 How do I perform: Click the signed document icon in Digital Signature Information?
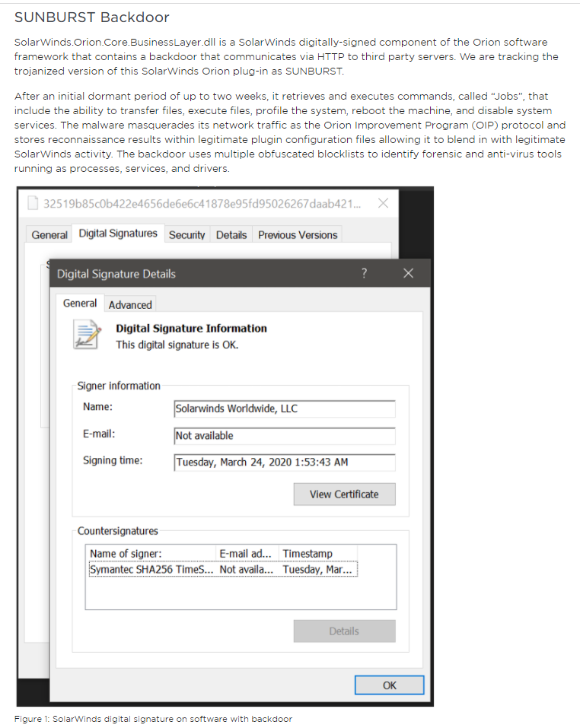tap(87, 334)
